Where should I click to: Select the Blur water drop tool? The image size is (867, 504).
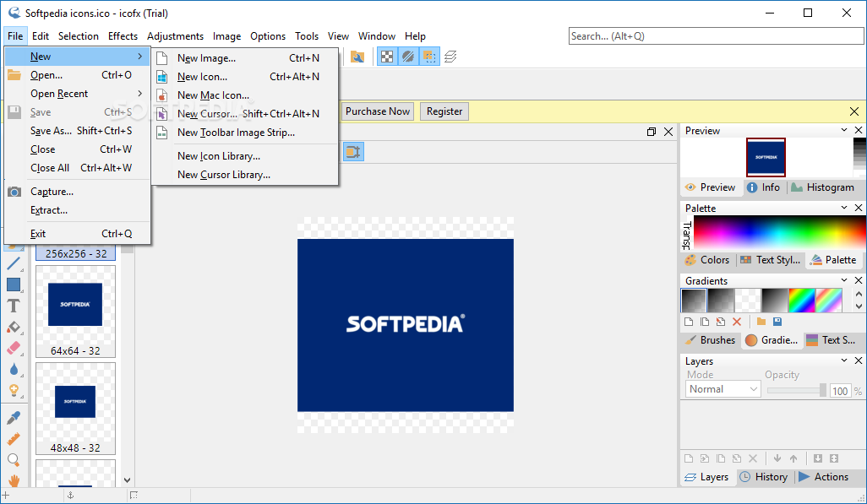coord(14,369)
